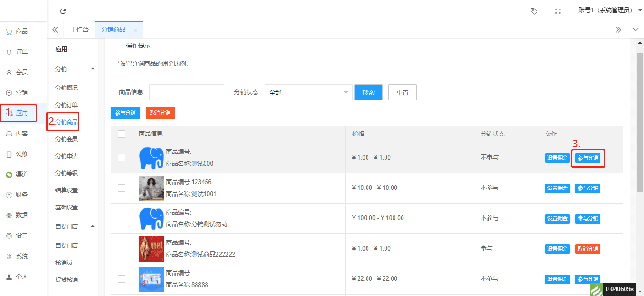Click 取消分销 for product 测试商品222222
The width and height of the screenshot is (644, 296).
pyautogui.click(x=587, y=249)
